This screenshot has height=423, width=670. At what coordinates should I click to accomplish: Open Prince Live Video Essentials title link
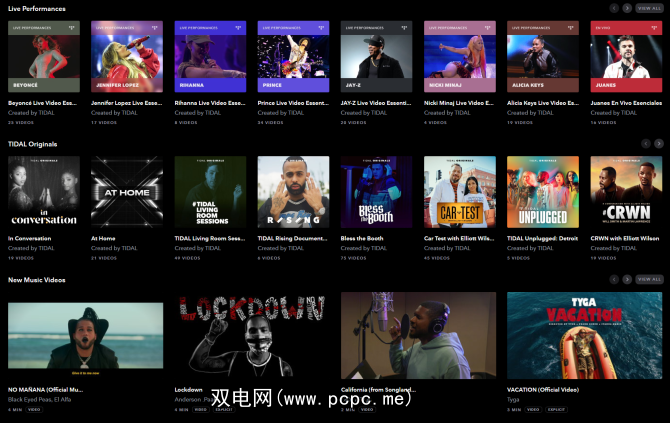click(x=293, y=103)
